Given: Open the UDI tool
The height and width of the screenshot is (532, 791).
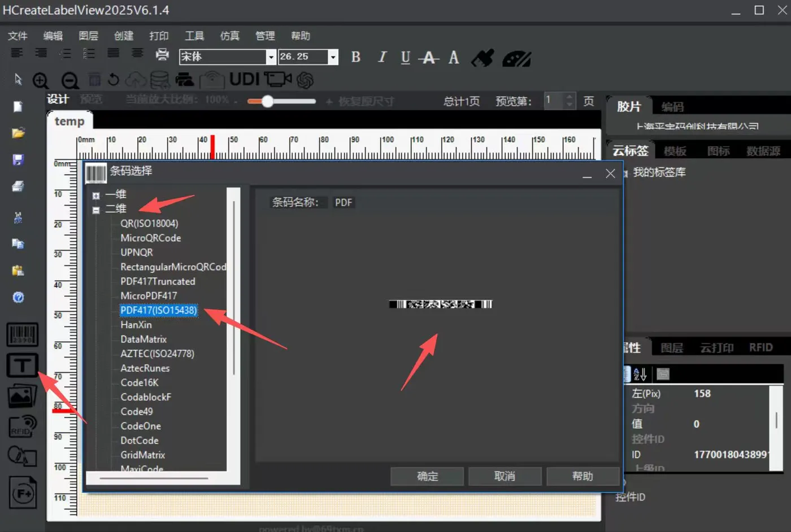Looking at the screenshot, I should [x=244, y=80].
